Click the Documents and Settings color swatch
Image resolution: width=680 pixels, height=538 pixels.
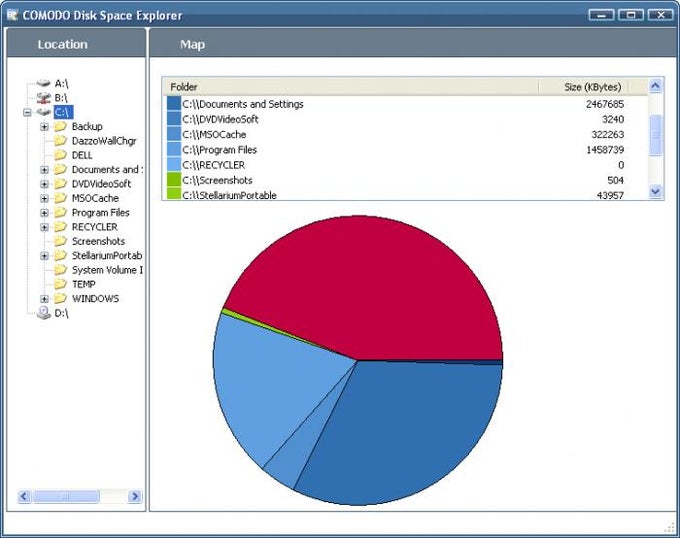point(174,103)
